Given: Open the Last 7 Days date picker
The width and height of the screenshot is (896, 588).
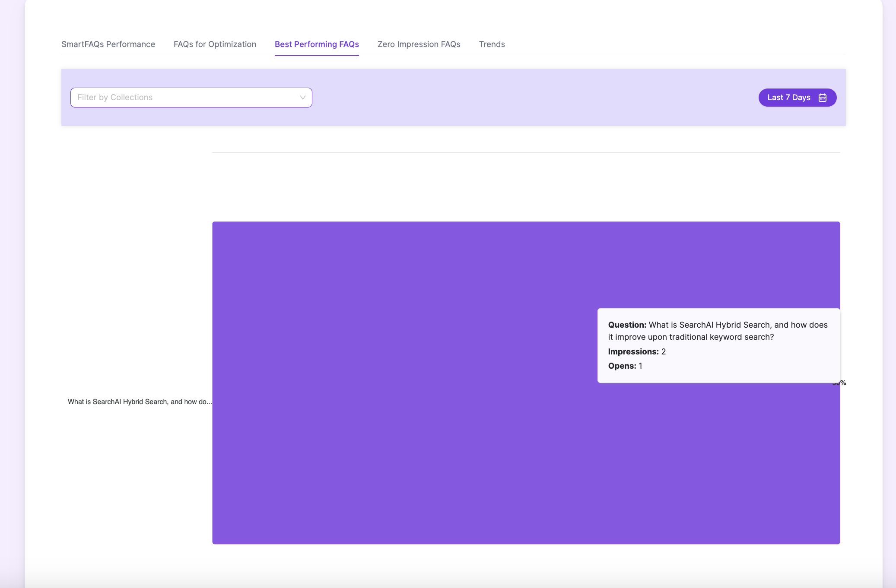Looking at the screenshot, I should coord(788,98).
